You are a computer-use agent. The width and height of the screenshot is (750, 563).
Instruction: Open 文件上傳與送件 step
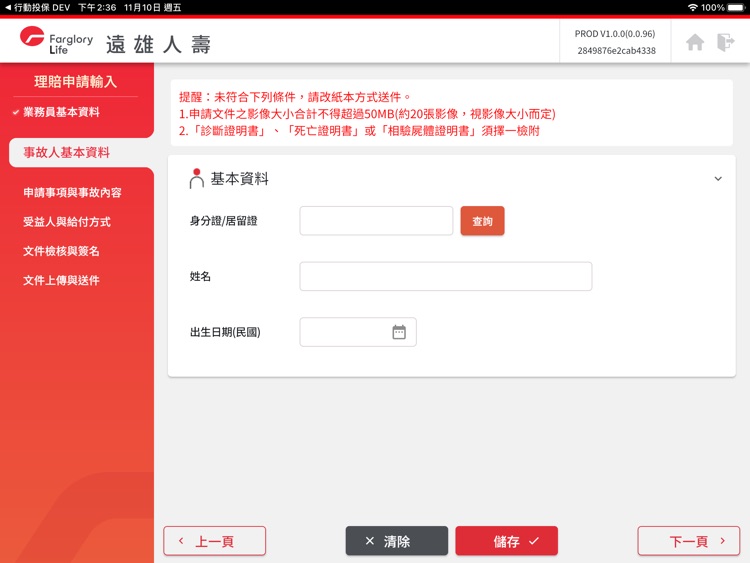(61, 280)
